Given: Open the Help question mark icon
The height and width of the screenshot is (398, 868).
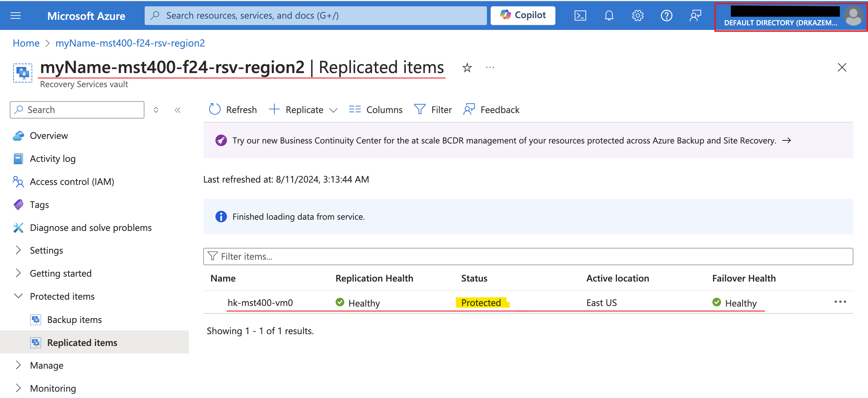Looking at the screenshot, I should 666,16.
